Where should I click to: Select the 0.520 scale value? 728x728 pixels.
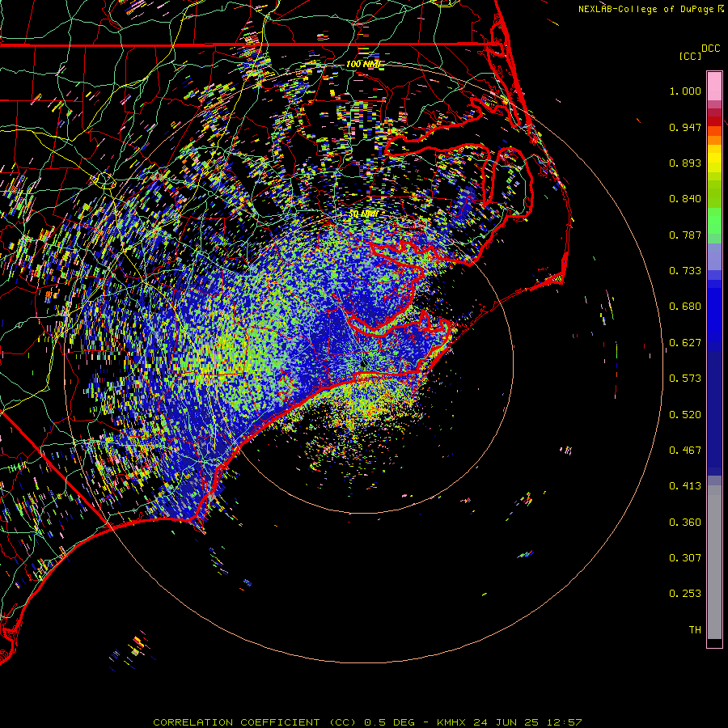click(x=685, y=415)
